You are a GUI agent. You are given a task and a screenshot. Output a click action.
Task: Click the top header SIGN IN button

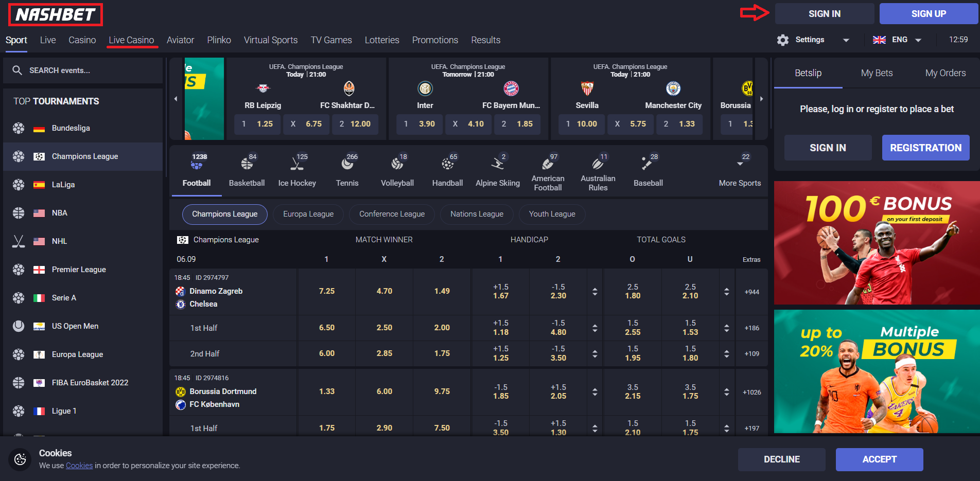[x=825, y=14]
